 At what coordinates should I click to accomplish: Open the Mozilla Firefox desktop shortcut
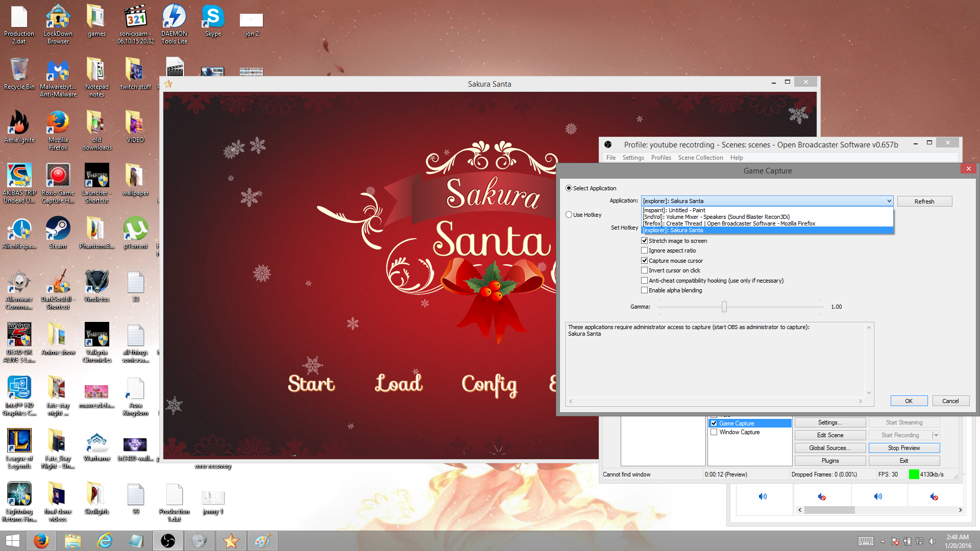point(58,130)
